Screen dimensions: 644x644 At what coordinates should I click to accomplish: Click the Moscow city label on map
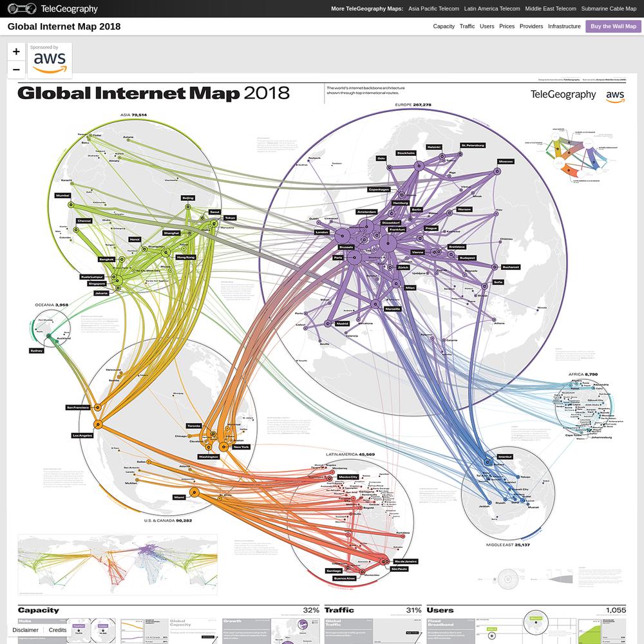pyautogui.click(x=506, y=162)
